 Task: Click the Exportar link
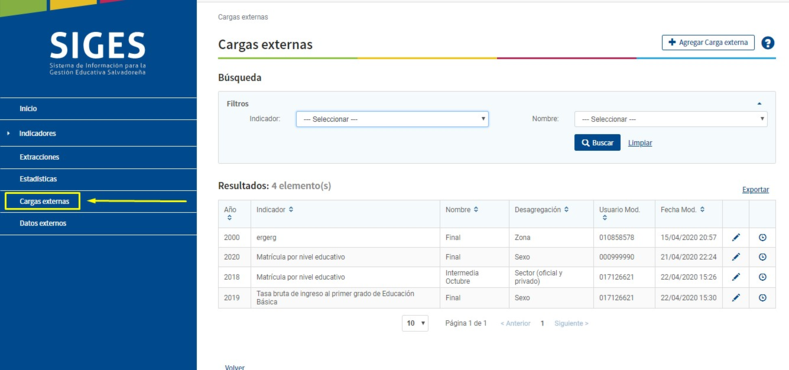pyautogui.click(x=755, y=190)
